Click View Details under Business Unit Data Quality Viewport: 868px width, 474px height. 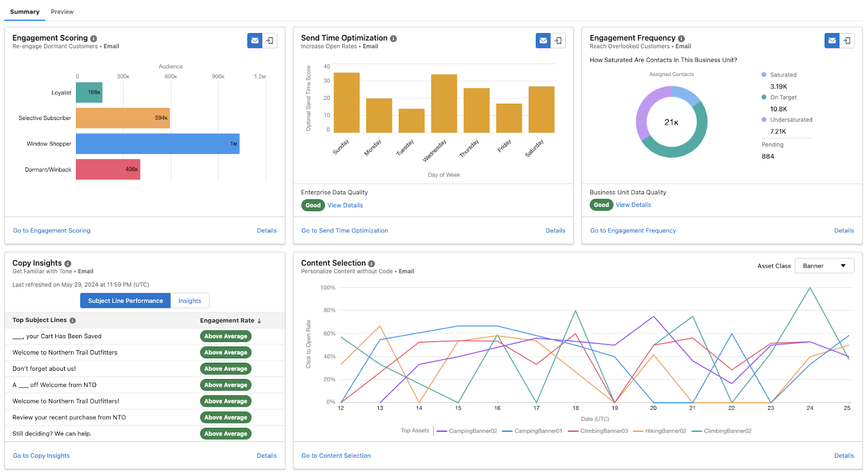coord(633,205)
